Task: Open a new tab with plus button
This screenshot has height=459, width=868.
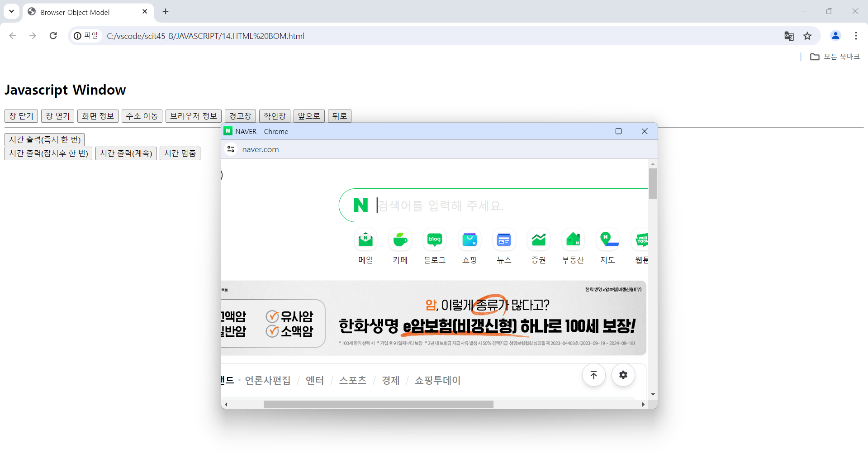Action: (166, 12)
